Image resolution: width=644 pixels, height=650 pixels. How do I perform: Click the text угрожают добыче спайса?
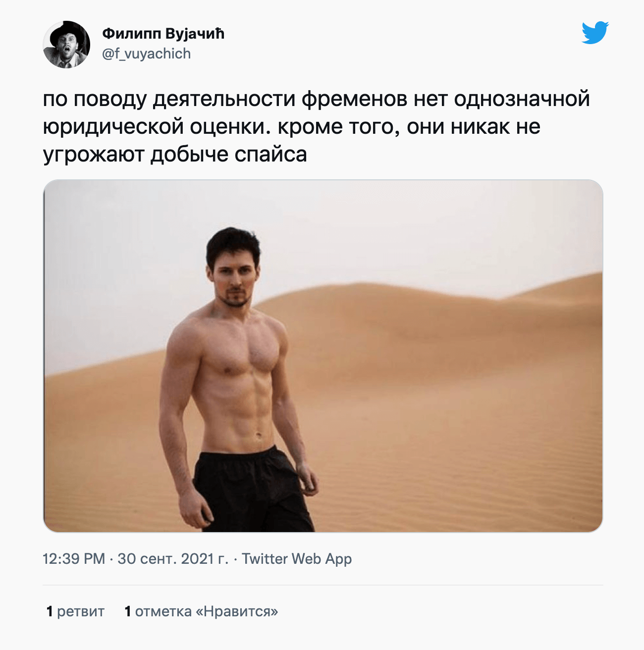click(x=175, y=155)
